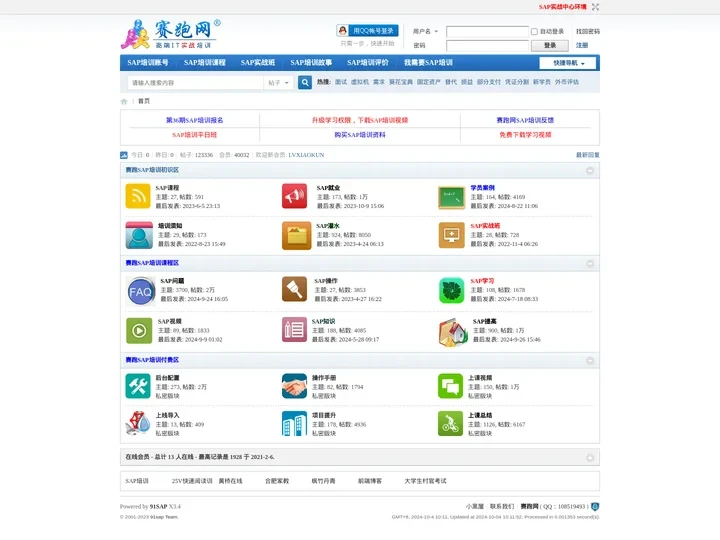
Task: Open the 培训须知 user avatar icon
Action: 139,235
